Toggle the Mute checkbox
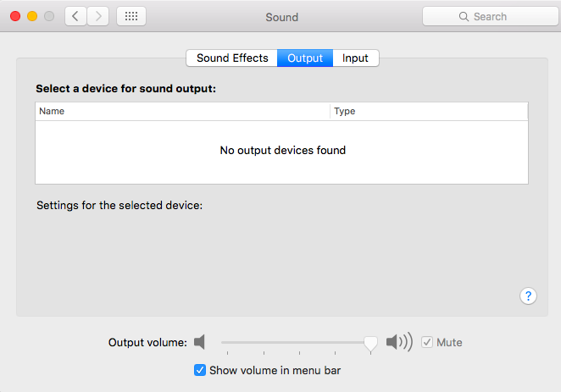 (x=427, y=342)
